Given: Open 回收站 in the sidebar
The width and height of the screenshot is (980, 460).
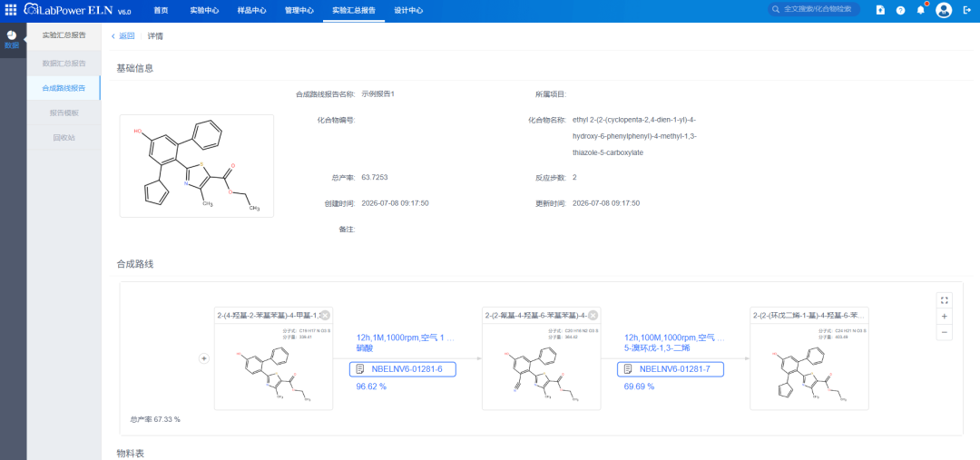Looking at the screenshot, I should (x=64, y=138).
